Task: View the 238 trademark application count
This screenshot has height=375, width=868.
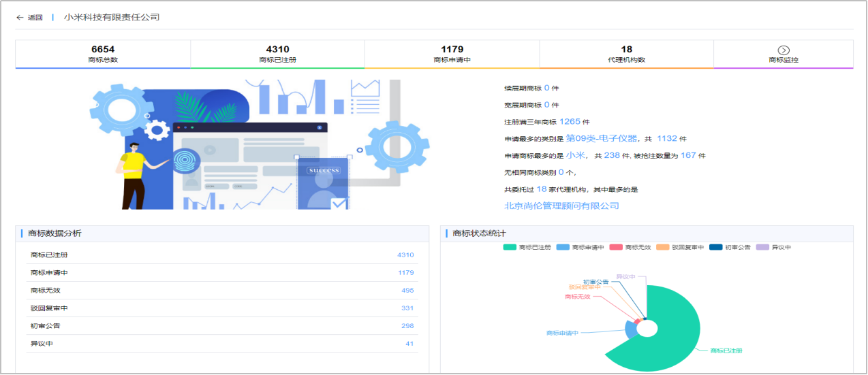Action: point(612,155)
